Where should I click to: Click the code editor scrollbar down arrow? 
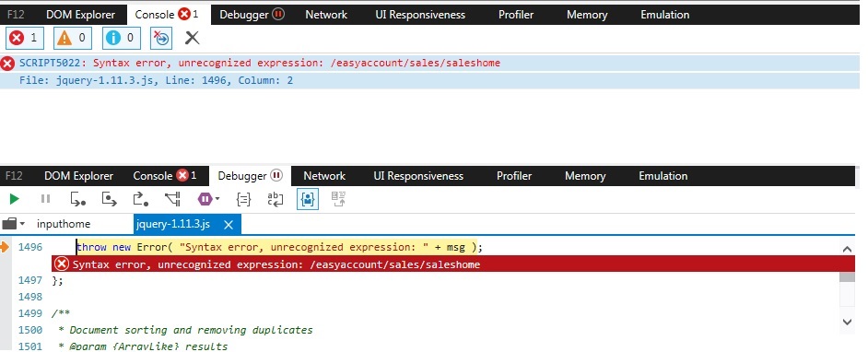tap(847, 321)
